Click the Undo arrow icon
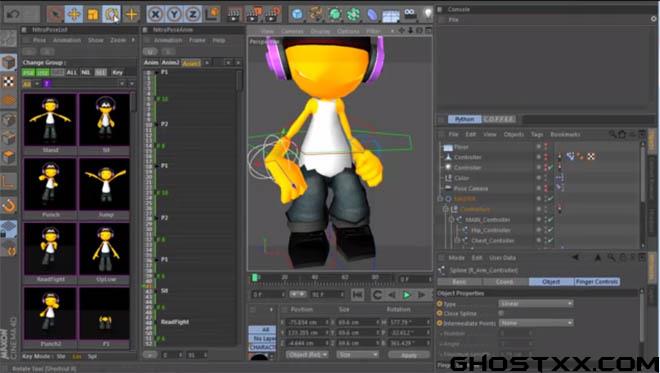Screen dimensions: 660x373 click(13, 15)
